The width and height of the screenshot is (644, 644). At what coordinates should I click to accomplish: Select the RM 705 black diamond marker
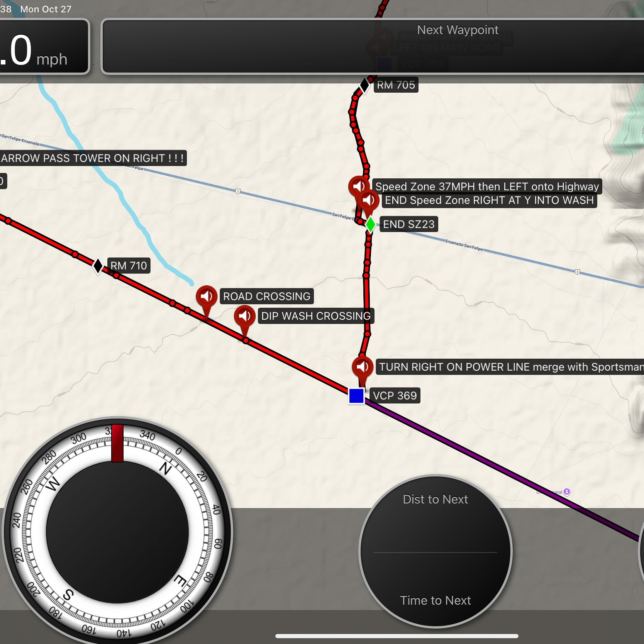(x=364, y=85)
